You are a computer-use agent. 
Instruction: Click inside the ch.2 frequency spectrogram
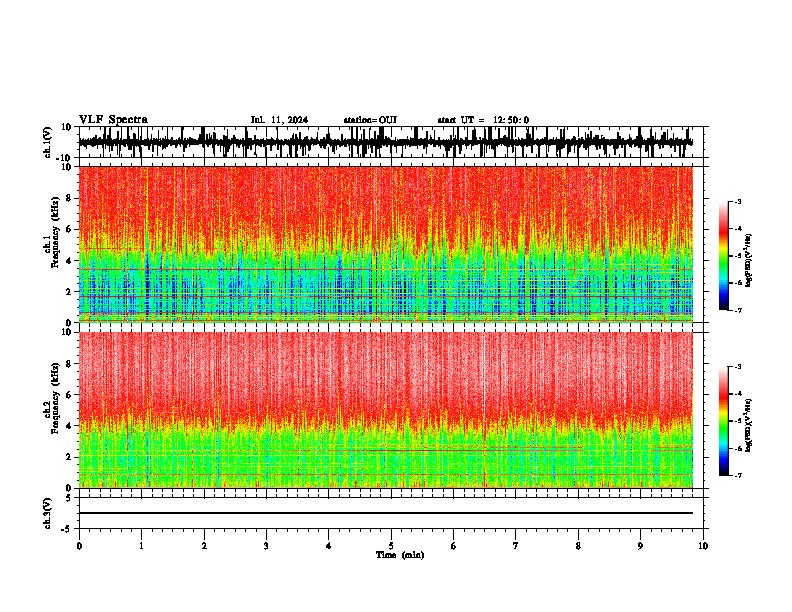[386, 410]
